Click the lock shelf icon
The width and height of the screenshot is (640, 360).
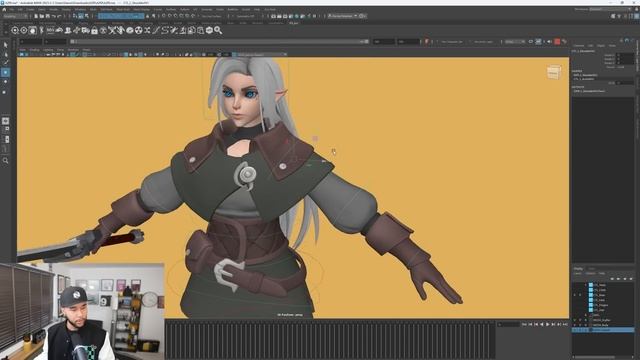[94, 30]
